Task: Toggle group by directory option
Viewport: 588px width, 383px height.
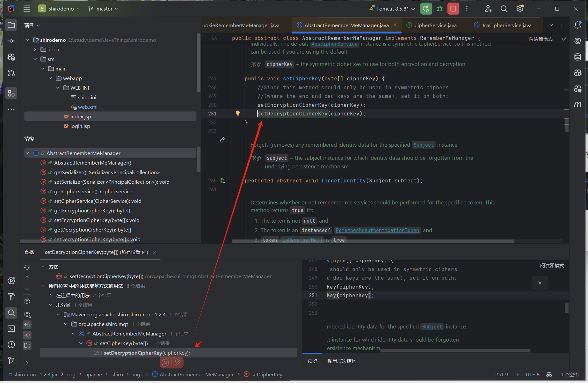Action: click(x=27, y=345)
